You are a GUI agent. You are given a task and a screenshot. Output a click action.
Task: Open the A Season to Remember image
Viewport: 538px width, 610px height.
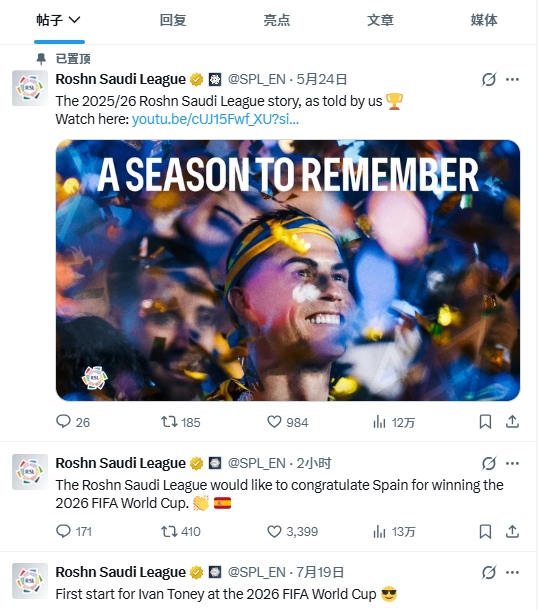click(x=288, y=270)
